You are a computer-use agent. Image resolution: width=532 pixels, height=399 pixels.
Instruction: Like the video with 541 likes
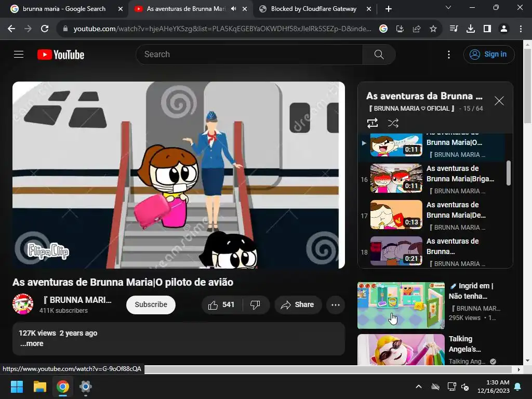[222, 304]
